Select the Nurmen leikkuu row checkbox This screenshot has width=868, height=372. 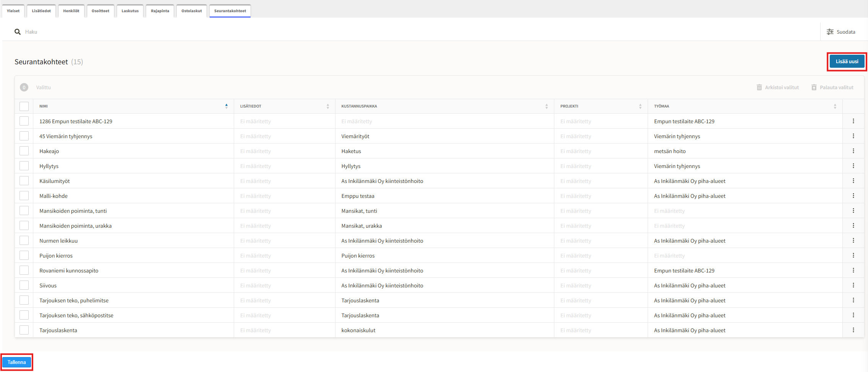(24, 241)
